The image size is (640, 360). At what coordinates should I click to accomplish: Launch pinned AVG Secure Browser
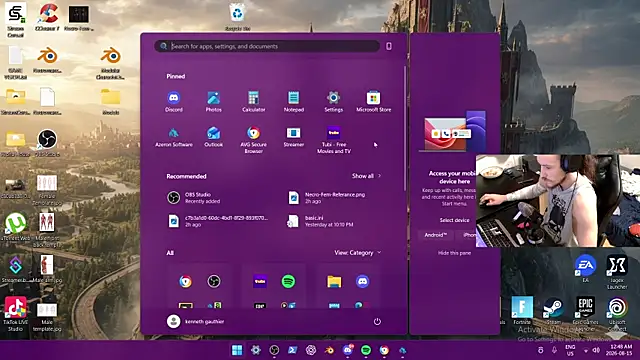(253, 140)
